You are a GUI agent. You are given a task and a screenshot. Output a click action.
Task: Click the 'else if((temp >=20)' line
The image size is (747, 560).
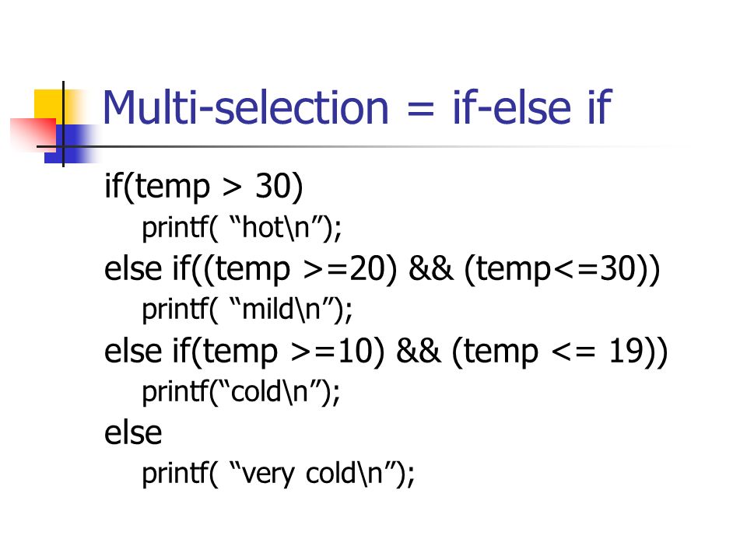(382, 270)
